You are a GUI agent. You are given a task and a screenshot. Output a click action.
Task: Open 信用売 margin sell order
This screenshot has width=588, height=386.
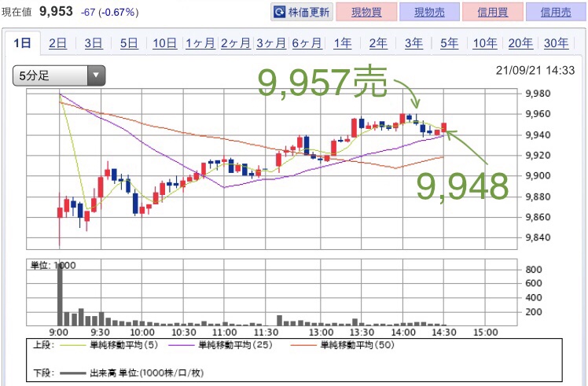pyautogui.click(x=556, y=13)
